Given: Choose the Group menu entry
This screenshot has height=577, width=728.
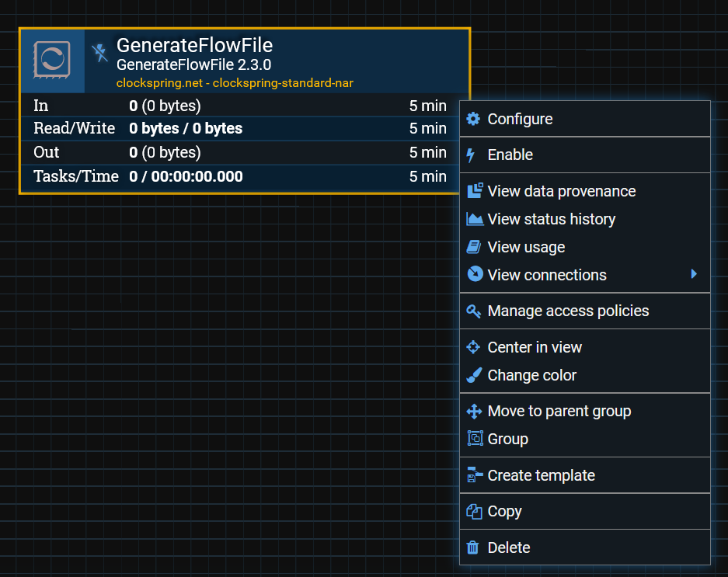Looking at the screenshot, I should coord(585,439).
